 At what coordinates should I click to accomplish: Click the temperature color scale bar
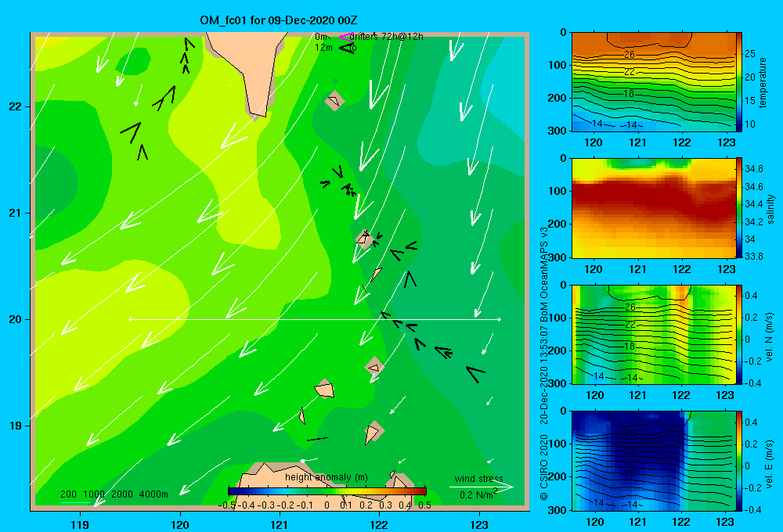[739, 82]
